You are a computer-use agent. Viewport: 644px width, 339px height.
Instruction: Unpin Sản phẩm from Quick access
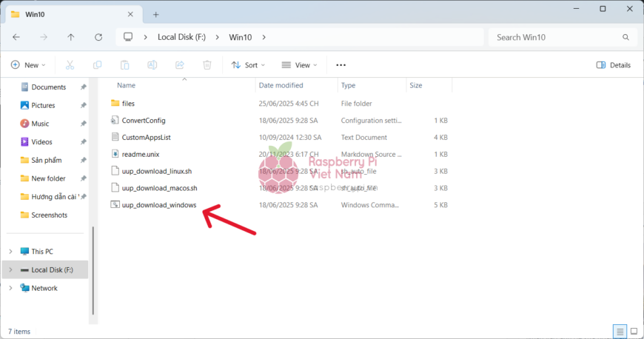pos(84,161)
